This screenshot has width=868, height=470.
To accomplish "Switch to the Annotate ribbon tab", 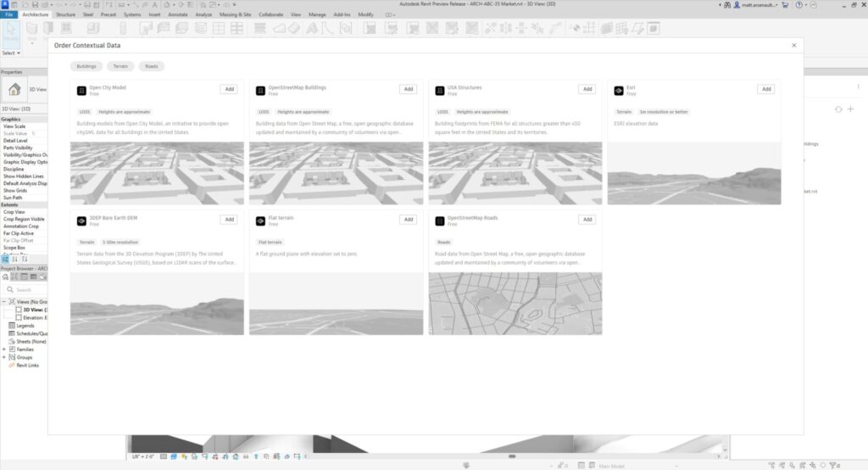I will [x=178, y=14].
